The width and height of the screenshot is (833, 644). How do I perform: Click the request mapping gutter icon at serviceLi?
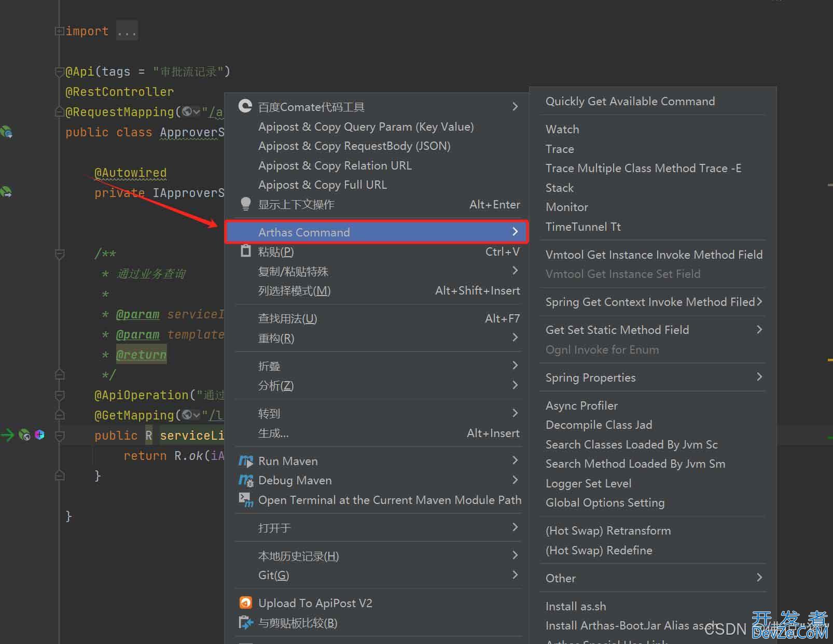(x=24, y=435)
